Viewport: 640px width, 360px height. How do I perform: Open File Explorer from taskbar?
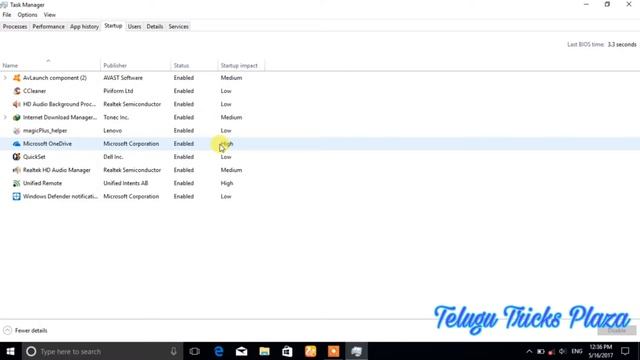click(264, 351)
